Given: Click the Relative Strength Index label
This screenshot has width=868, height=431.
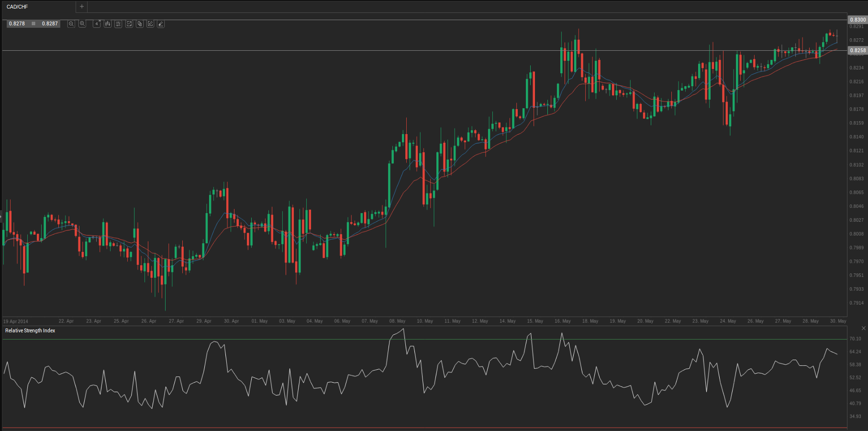Looking at the screenshot, I should [30, 331].
